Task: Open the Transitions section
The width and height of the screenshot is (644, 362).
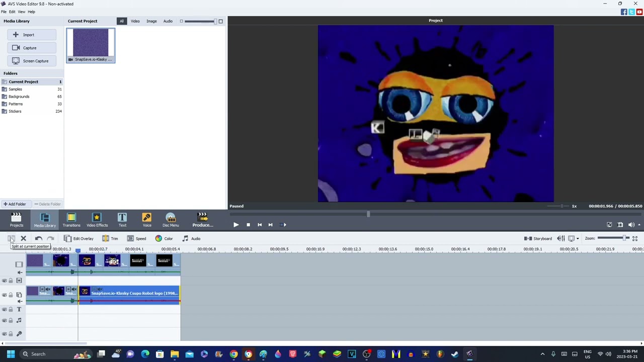Action: (71, 220)
